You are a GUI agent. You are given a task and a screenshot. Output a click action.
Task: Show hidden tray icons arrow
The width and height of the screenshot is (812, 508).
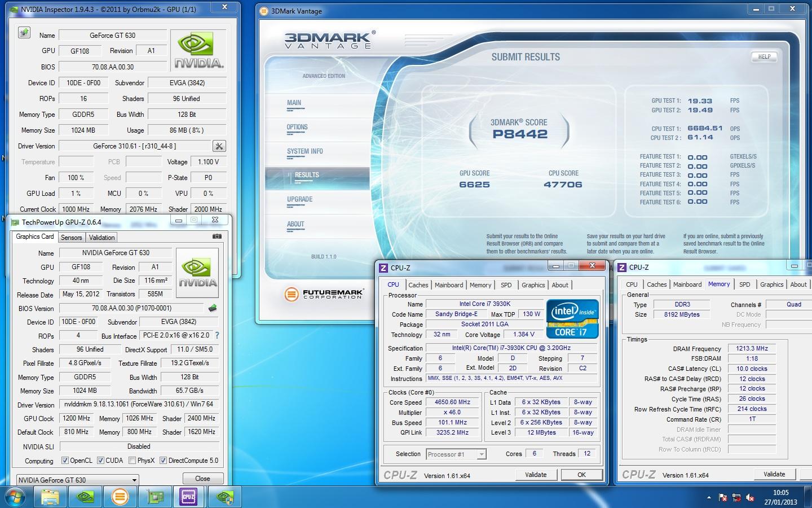(x=709, y=498)
